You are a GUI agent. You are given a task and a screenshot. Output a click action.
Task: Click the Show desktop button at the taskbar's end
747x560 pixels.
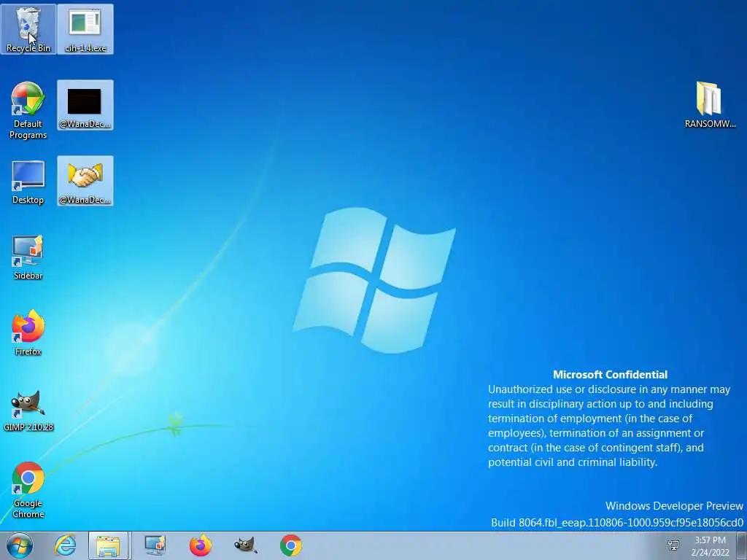pos(742,545)
